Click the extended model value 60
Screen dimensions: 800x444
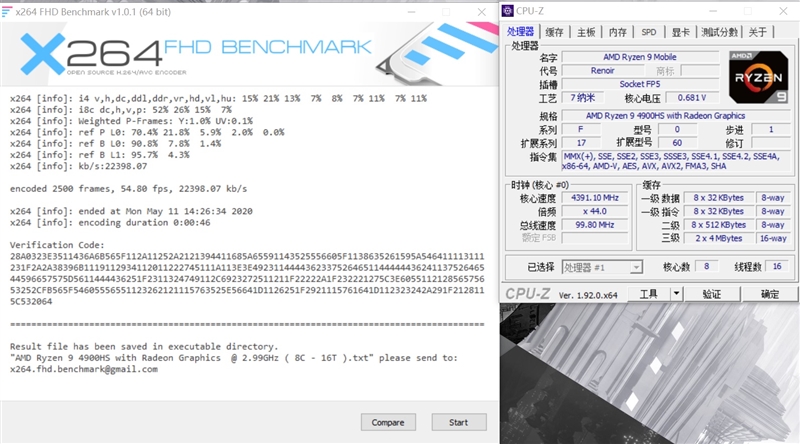[x=677, y=143]
